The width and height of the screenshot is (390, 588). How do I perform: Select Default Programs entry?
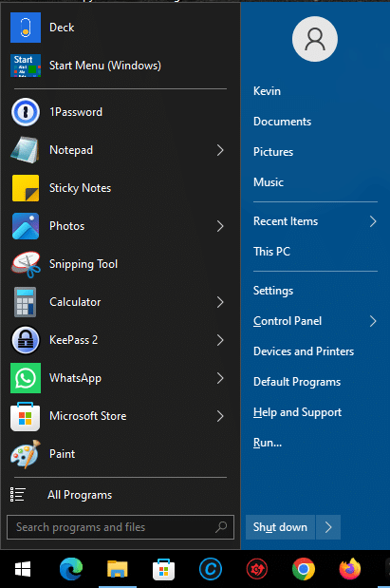coord(297,382)
